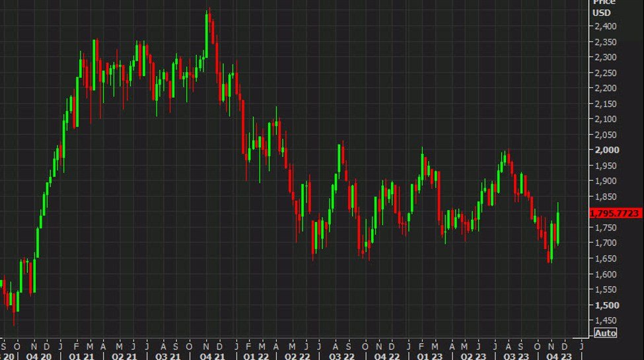Click the 2,000 price axis label
644x360 pixels.
(x=606, y=150)
